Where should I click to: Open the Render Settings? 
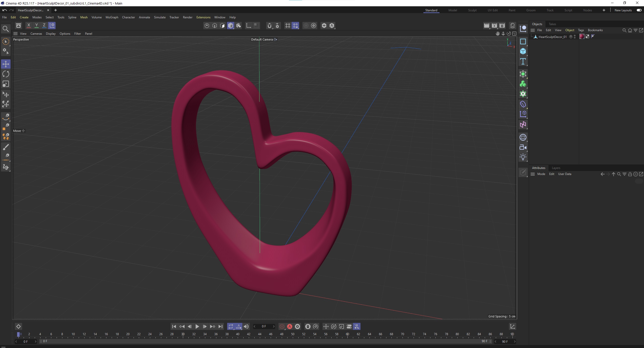(x=502, y=25)
